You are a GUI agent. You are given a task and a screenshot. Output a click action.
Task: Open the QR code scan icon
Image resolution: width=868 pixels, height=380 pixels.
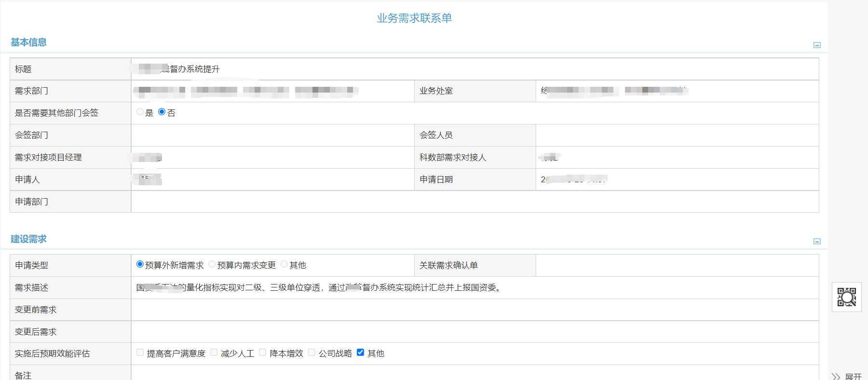pyautogui.click(x=846, y=297)
